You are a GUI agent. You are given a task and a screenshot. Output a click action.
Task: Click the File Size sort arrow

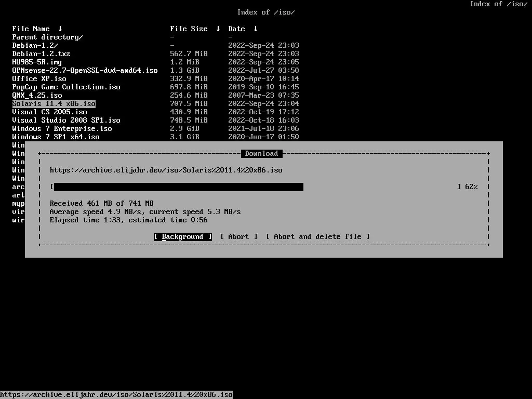pos(218,29)
